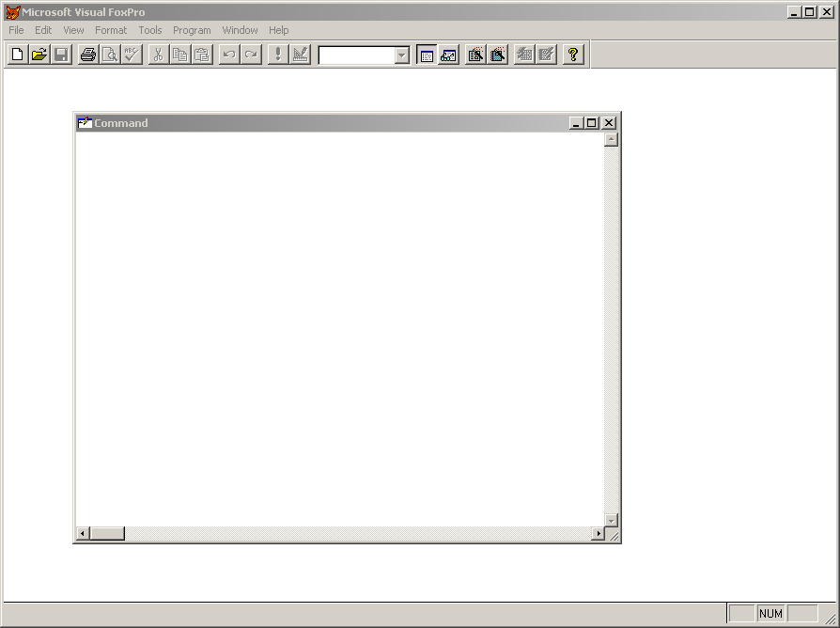
Task: Click the Redo arrow icon
Action: point(251,55)
